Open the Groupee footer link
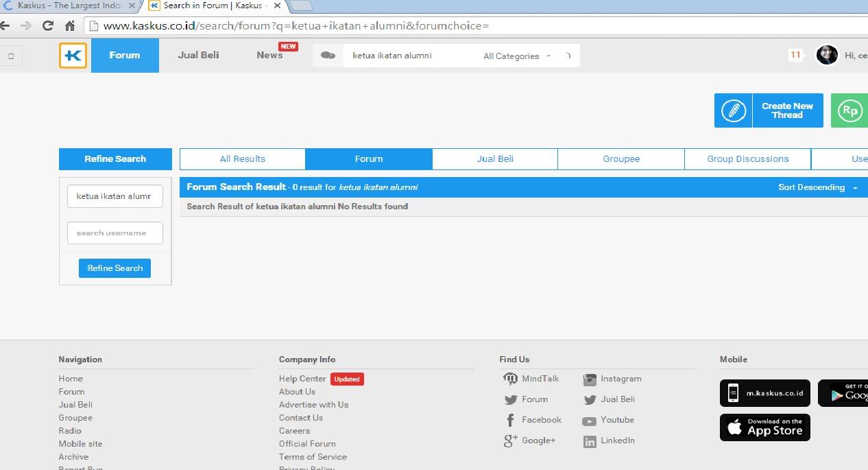Image resolution: width=868 pixels, height=470 pixels. click(75, 418)
